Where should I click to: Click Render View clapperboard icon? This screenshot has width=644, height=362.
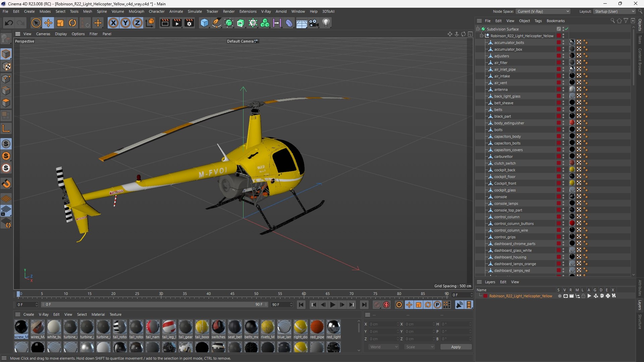(165, 23)
